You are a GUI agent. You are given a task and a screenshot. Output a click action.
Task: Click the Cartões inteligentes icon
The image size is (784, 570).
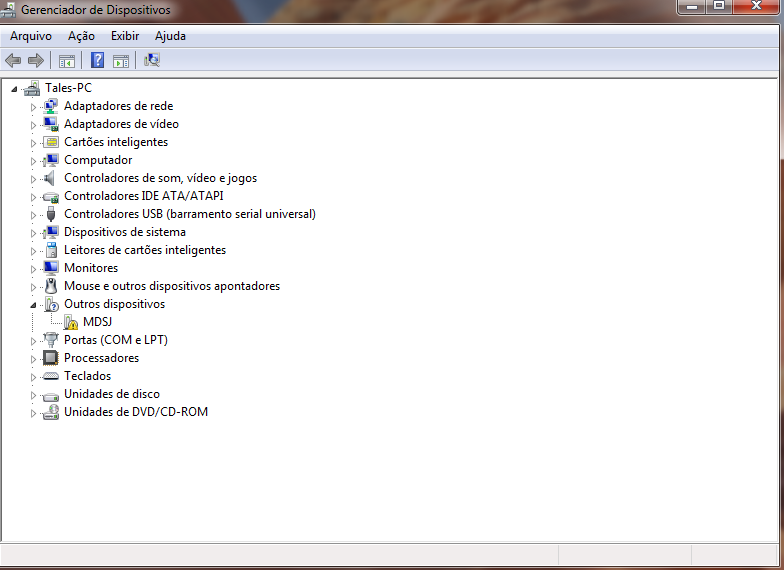pyautogui.click(x=50, y=142)
